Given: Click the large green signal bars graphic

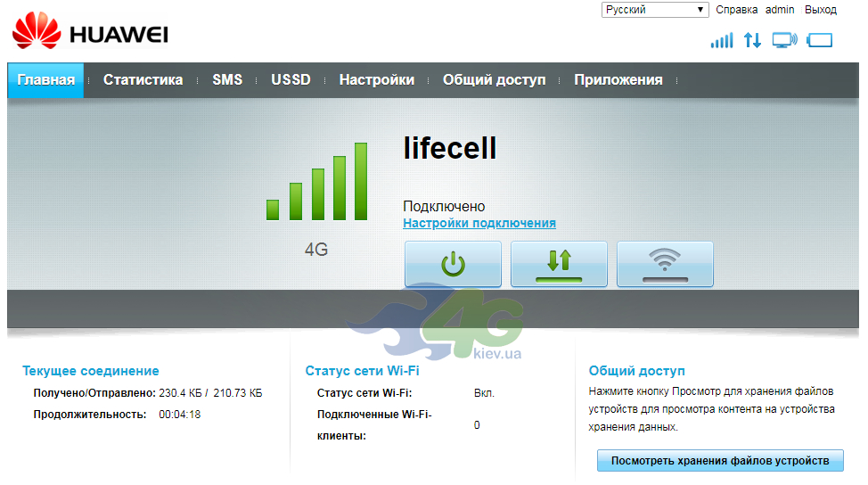Looking at the screenshot, I should pos(316,182).
